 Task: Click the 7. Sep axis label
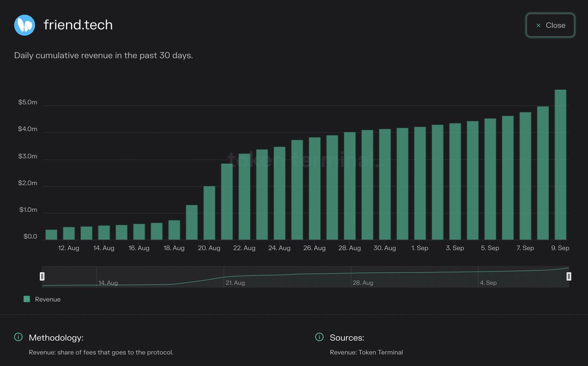tap(525, 248)
